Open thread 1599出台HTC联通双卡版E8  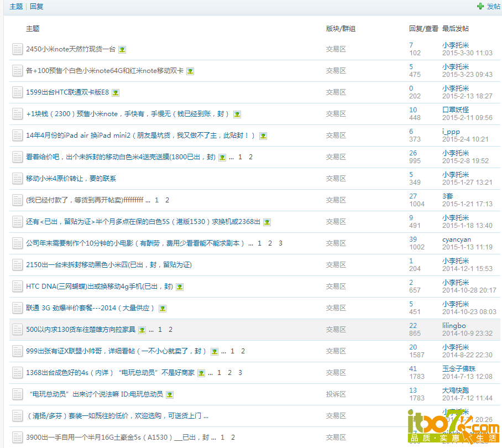67,92
